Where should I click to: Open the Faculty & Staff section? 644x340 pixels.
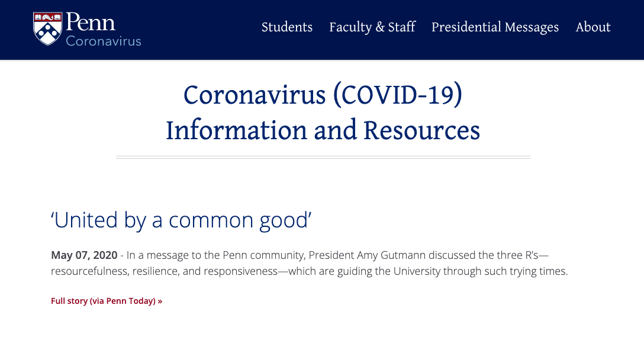pyautogui.click(x=372, y=27)
